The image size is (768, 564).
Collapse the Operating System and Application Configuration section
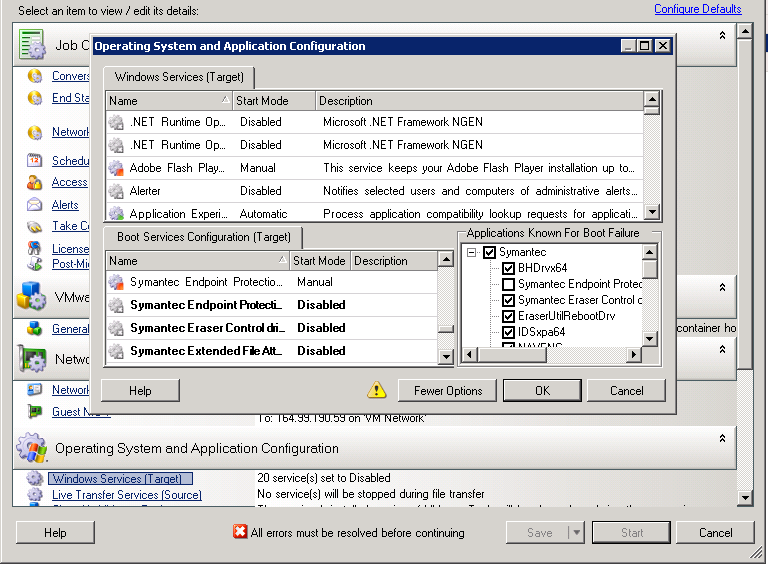coord(722,438)
